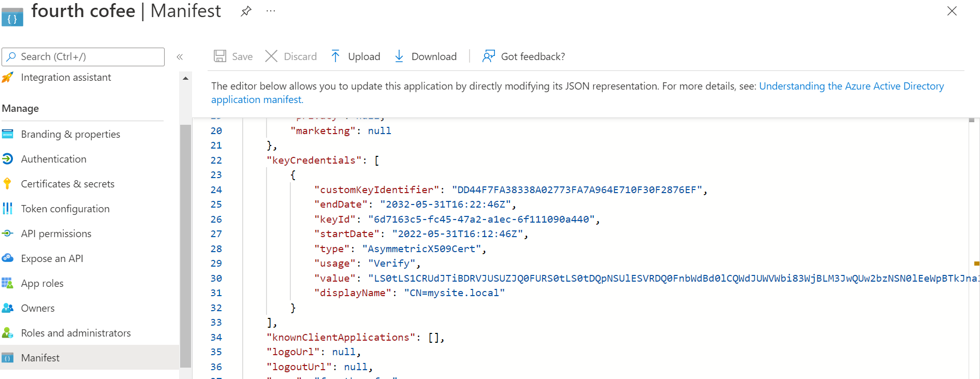Focus the Search (Ctrl+/) field
The height and width of the screenshot is (379, 980).
click(88, 57)
